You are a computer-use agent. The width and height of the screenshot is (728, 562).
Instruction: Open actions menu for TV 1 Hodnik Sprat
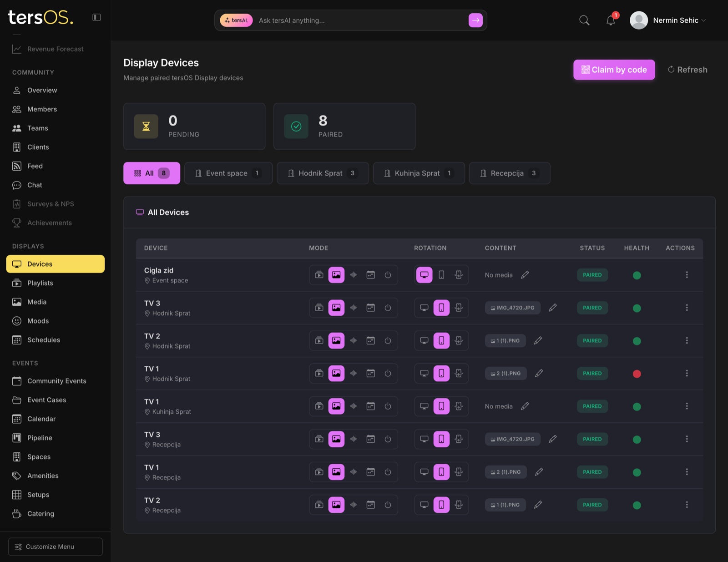(687, 373)
